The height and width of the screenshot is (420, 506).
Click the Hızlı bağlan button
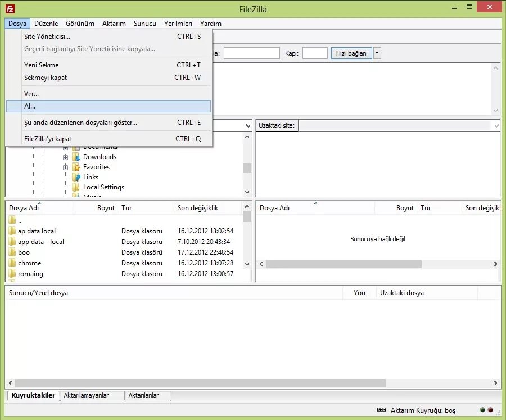351,53
